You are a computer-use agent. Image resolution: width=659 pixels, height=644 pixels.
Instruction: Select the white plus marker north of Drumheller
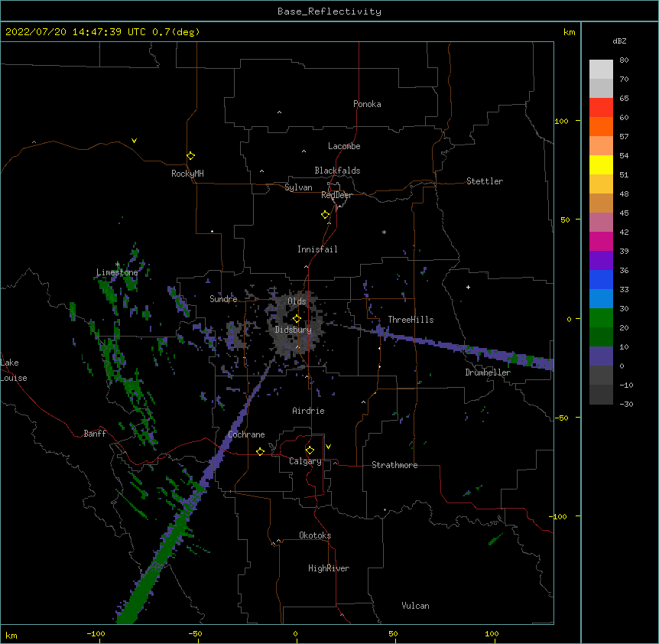pyautogui.click(x=468, y=287)
